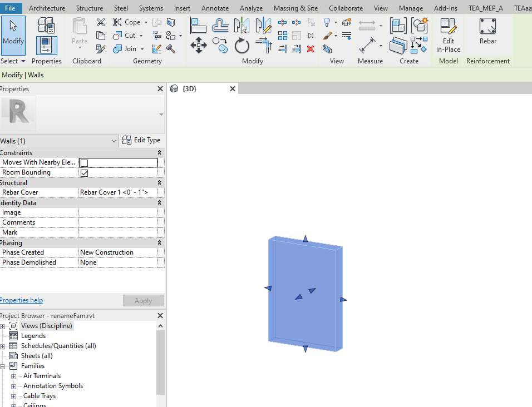Activate the Align tool
The height and width of the screenshot is (407, 532).
coord(198,23)
